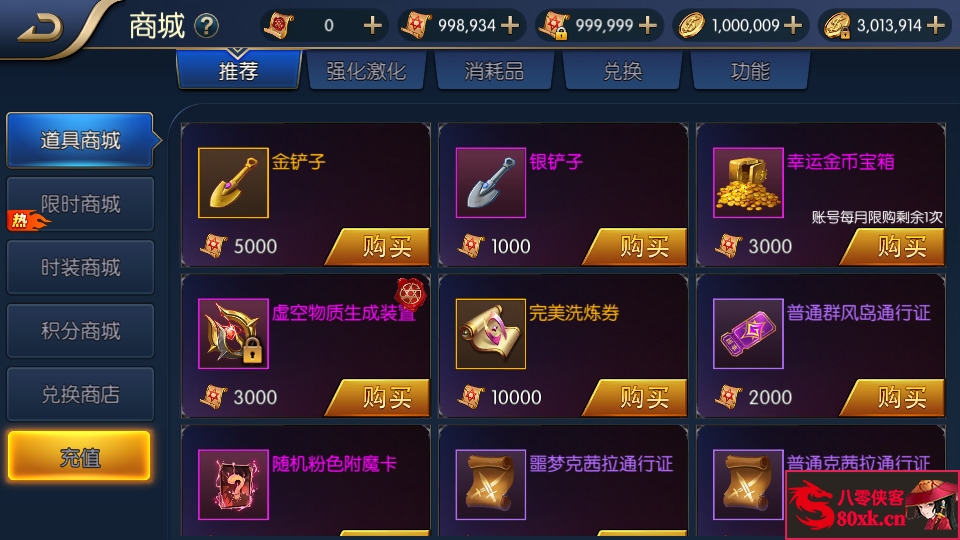The width and height of the screenshot is (960, 540).
Task: Purchase 完美洗炼券 with the 购买 button
Action: pos(635,398)
